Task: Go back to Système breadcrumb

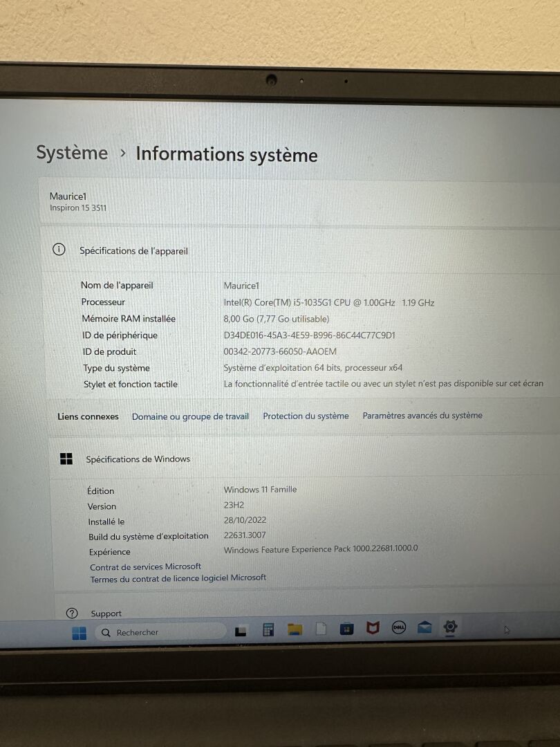Action: click(73, 152)
